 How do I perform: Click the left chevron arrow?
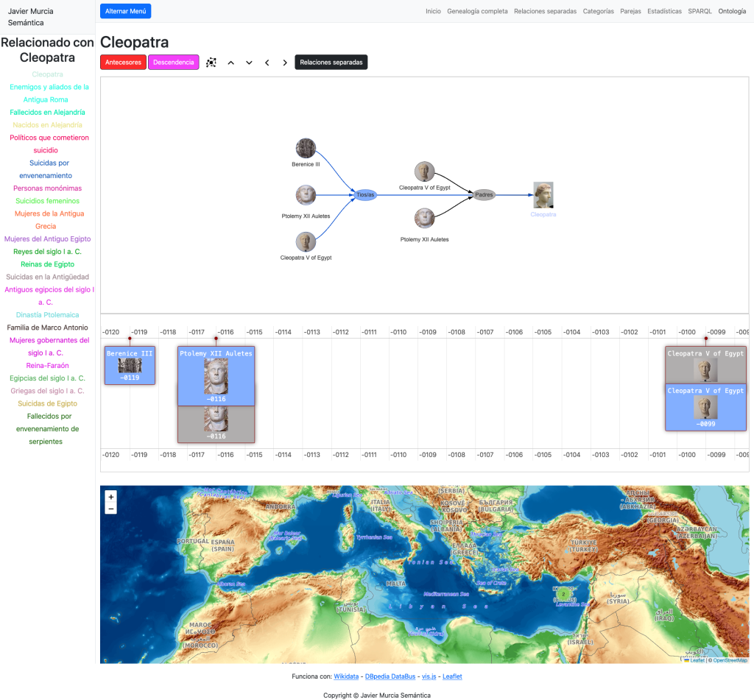(267, 63)
